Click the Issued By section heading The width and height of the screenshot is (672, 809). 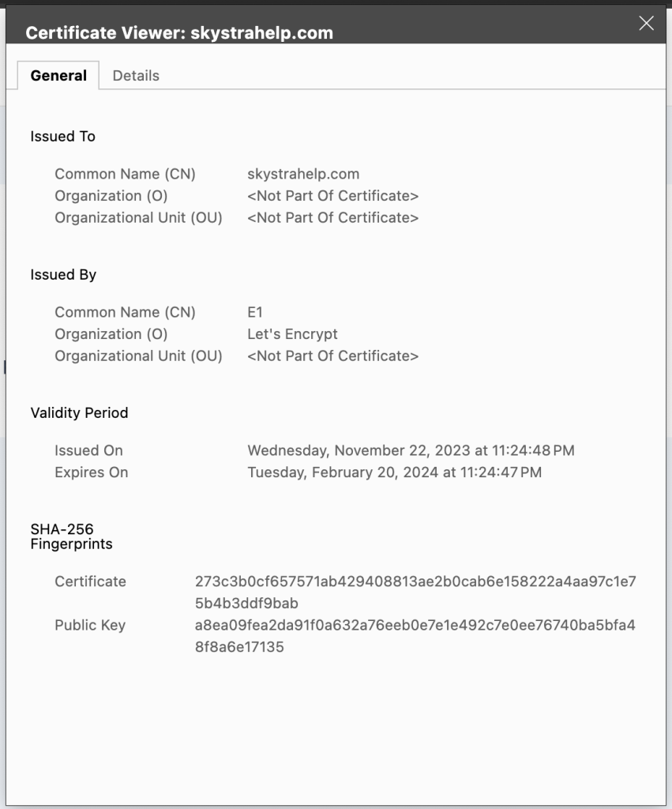coord(63,275)
